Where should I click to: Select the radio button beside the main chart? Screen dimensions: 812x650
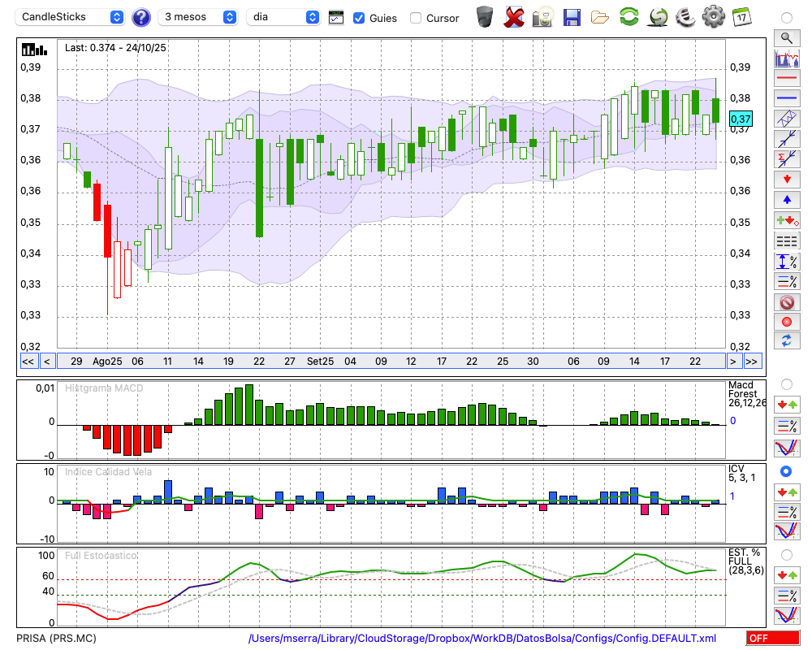click(787, 18)
